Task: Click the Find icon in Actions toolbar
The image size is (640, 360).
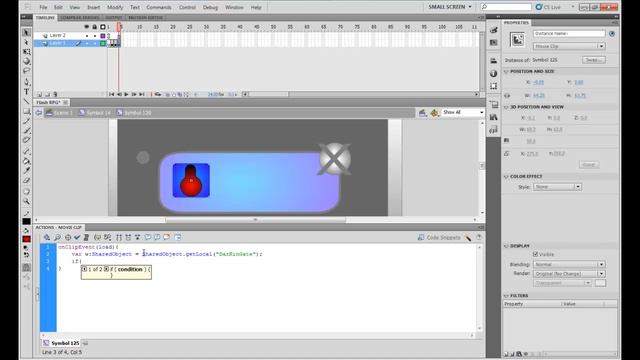Action: 58,237
